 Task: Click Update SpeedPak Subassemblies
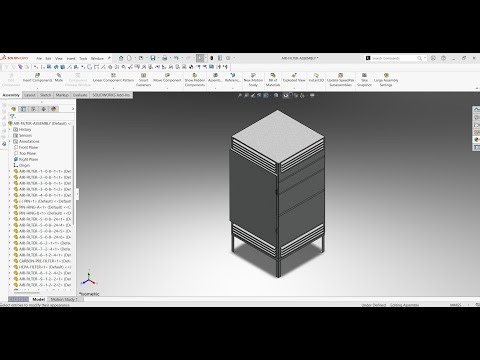pos(340,80)
